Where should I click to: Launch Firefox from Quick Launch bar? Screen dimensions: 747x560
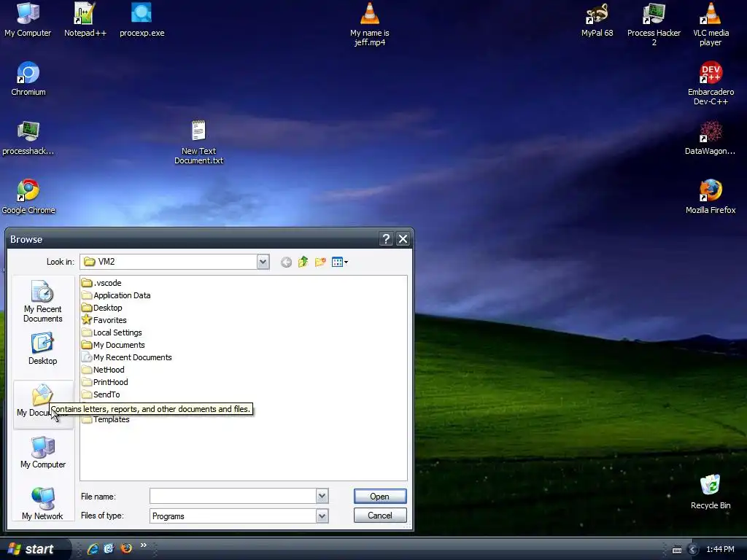[x=126, y=548]
